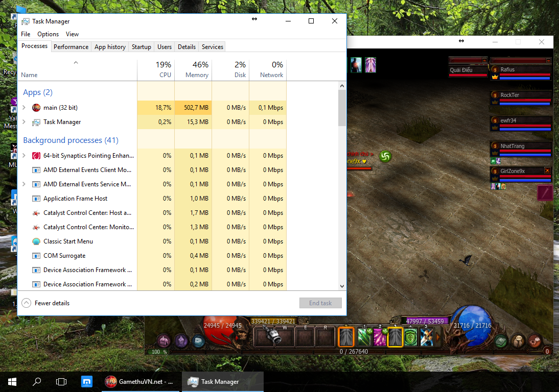Open Maxthon browser from taskbar
This screenshot has height=392, width=559.
coord(87,382)
